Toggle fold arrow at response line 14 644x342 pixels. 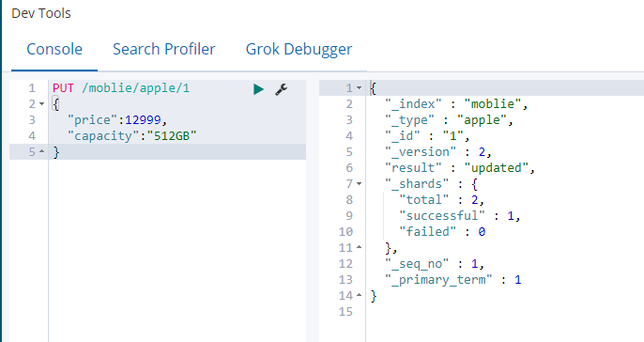[x=359, y=295]
